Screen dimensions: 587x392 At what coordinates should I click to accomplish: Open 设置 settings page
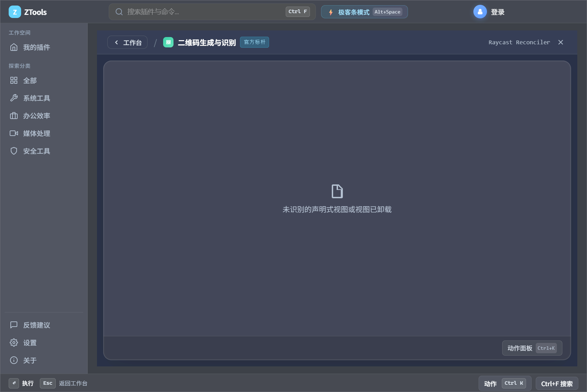pyautogui.click(x=44, y=343)
